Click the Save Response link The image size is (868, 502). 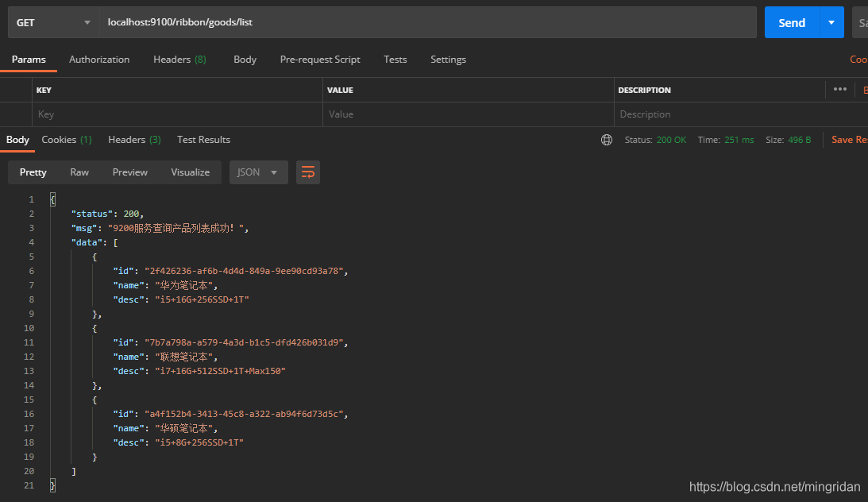tap(850, 140)
